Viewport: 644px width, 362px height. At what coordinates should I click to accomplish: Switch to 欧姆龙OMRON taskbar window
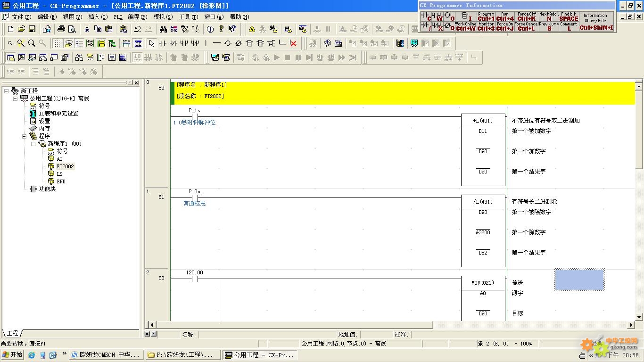106,355
